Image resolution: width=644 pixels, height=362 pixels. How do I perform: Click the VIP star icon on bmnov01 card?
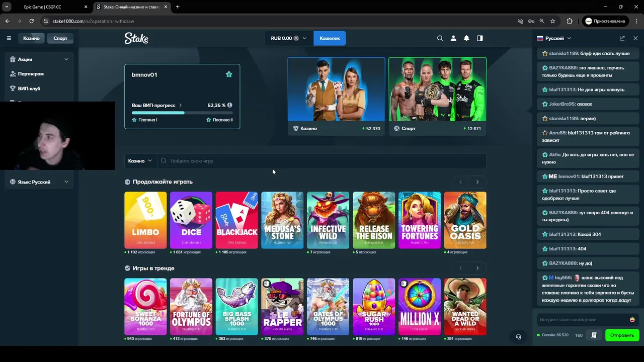coord(229,74)
